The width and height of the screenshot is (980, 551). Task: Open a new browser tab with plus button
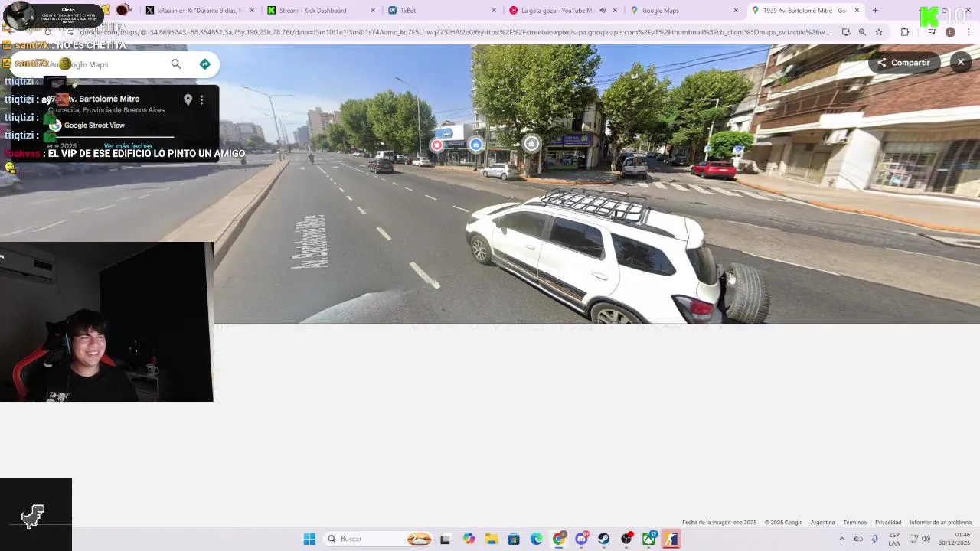click(x=875, y=11)
